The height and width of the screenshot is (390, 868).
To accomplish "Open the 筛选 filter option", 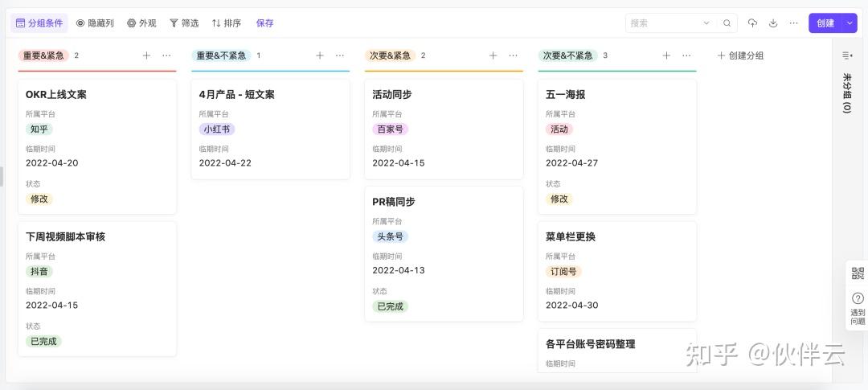I will (184, 23).
